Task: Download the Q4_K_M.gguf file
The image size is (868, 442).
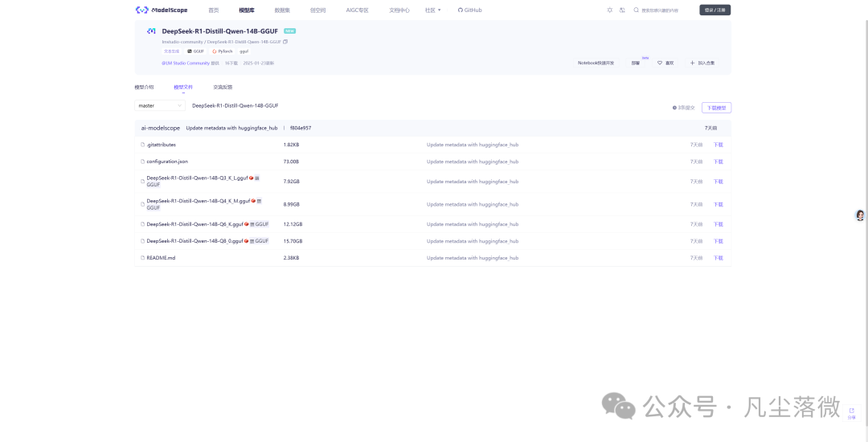Action: [718, 204]
